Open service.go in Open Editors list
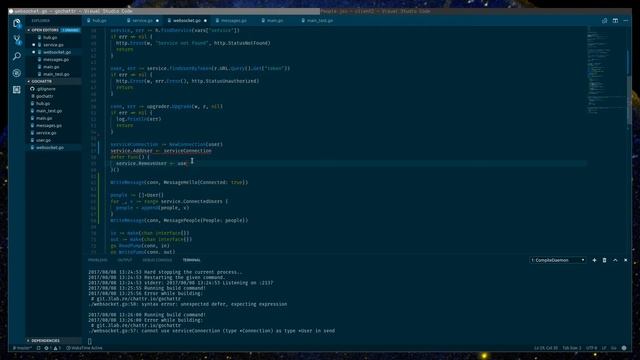Viewport: 640px width, 360px height. point(53,45)
